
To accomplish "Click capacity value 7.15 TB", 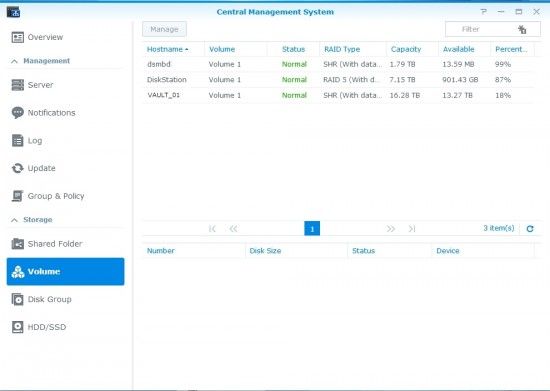I will 402,80.
